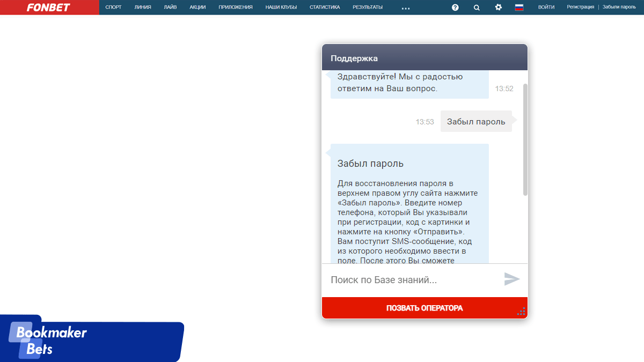Image resolution: width=644 pixels, height=362 pixels.
Task: Open the Статистика menu item
Action: coord(325,8)
